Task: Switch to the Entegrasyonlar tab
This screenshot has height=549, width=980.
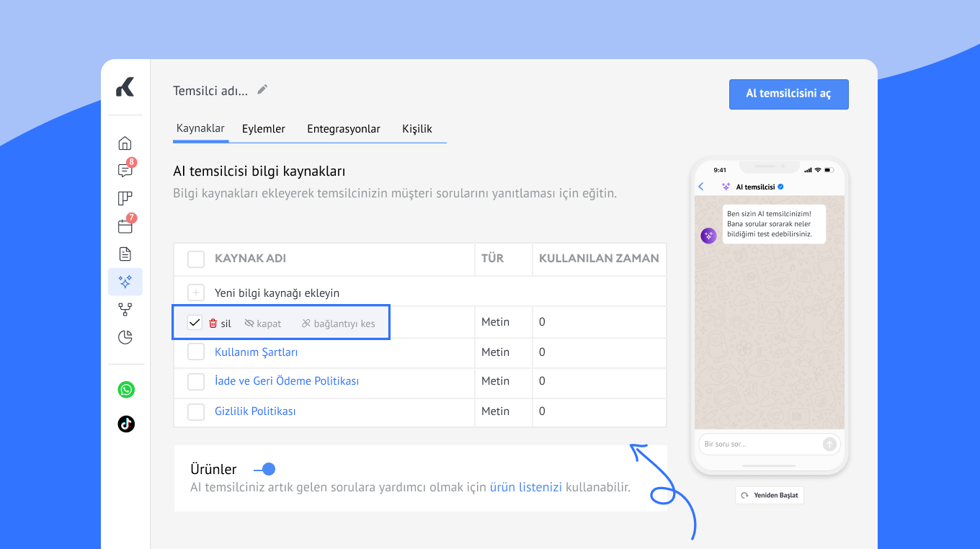Action: click(344, 129)
